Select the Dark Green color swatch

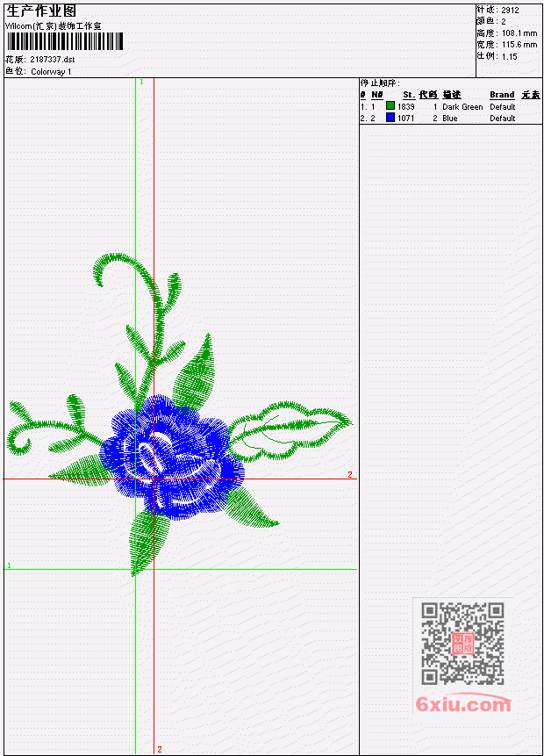[390, 106]
